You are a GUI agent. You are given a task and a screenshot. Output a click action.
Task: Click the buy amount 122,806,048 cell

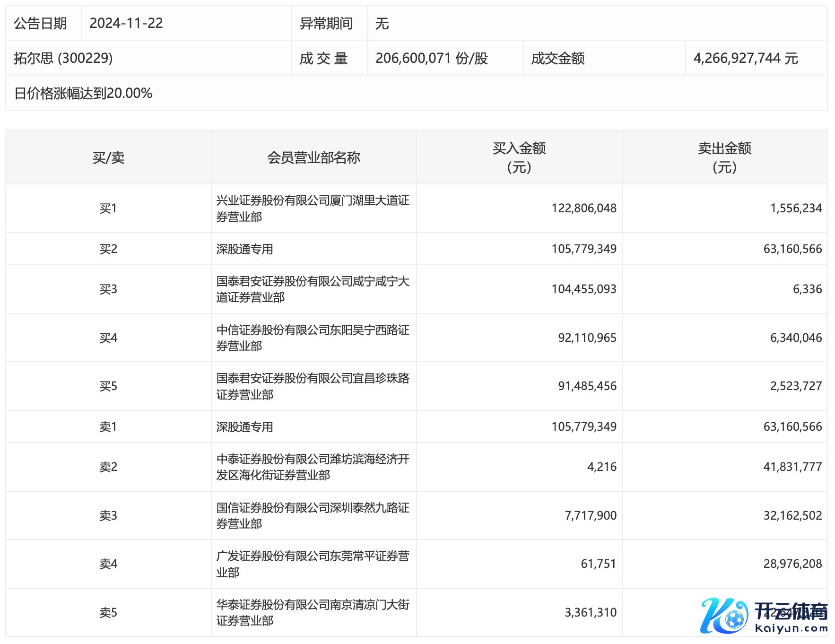(583, 209)
